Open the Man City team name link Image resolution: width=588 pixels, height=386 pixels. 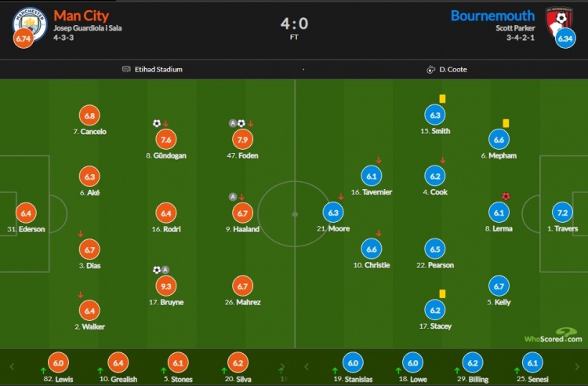[x=81, y=16]
